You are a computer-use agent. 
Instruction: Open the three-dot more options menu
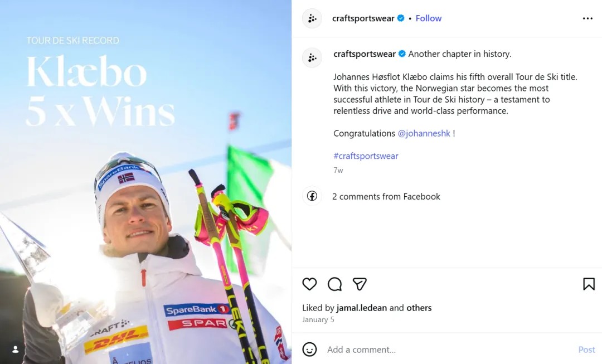tap(588, 18)
